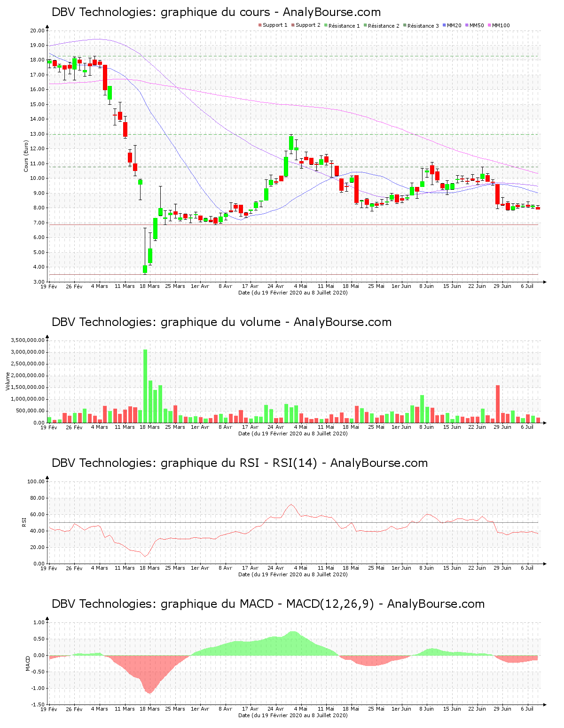Click the 'graphique du cours' chart title
Viewport: 564px width, 728px height.
(x=216, y=12)
